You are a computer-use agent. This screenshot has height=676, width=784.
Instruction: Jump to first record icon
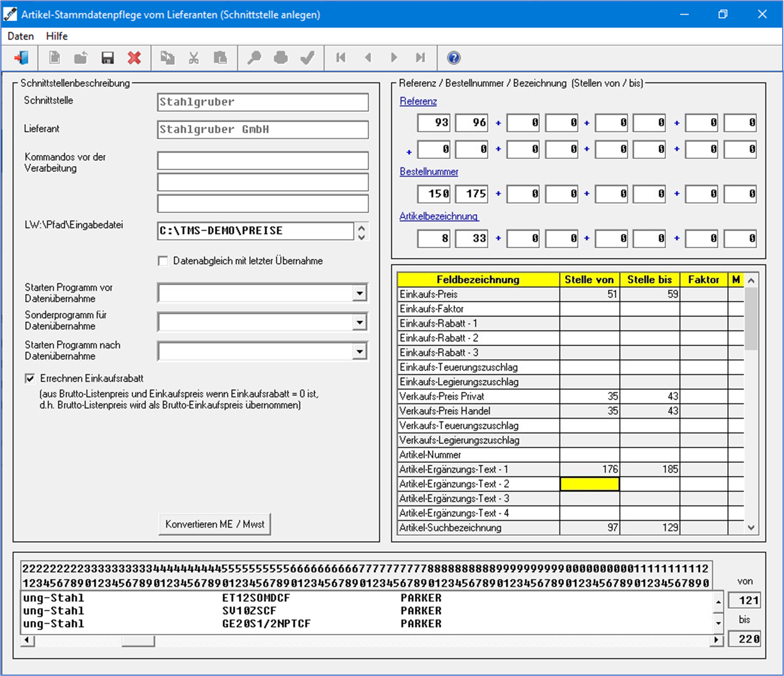341,57
